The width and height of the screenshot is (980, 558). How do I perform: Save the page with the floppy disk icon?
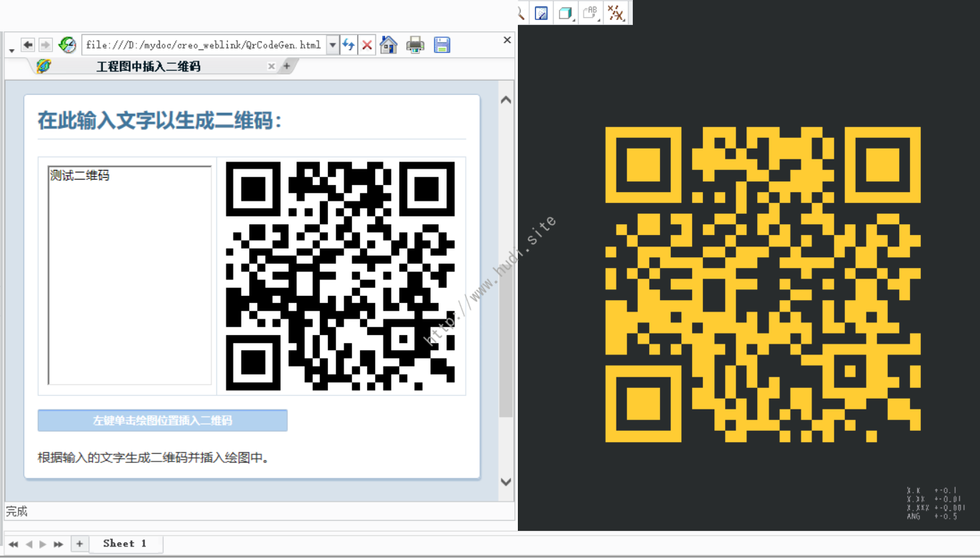442,45
